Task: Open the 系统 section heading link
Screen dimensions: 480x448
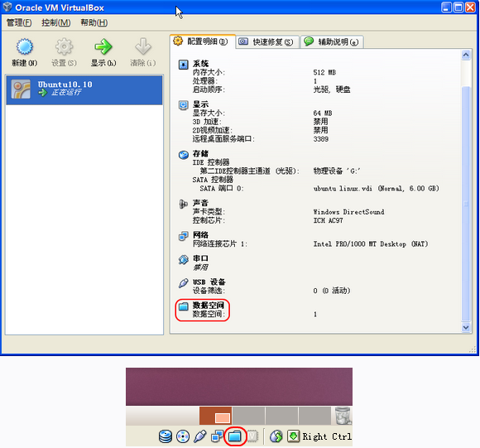Action: pyautogui.click(x=200, y=64)
